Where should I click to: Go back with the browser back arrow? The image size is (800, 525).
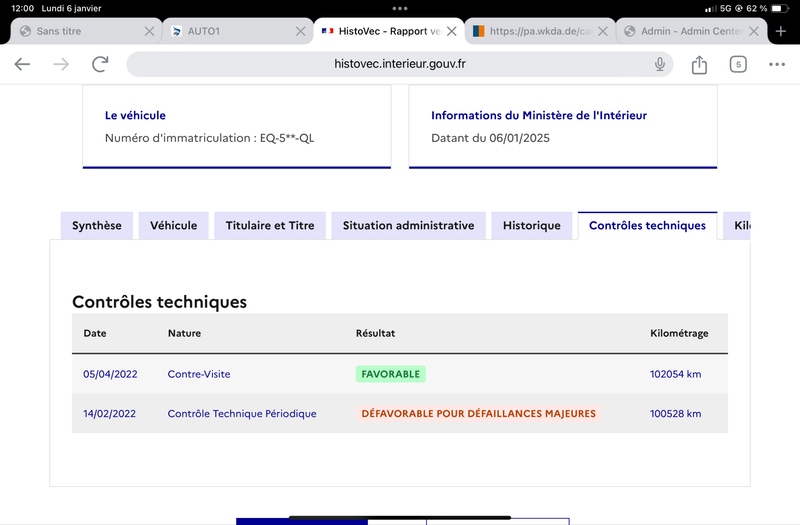pos(22,64)
